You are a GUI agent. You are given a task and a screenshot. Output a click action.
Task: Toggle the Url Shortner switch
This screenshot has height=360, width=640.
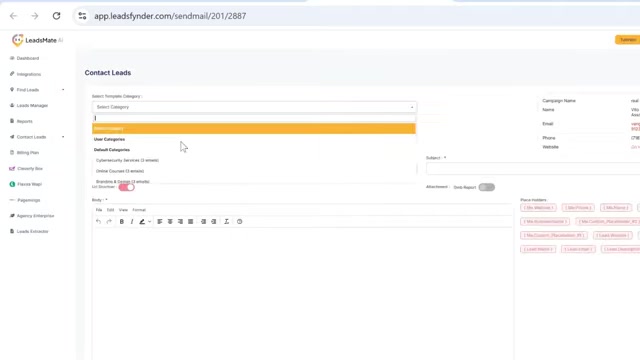pyautogui.click(x=127, y=187)
